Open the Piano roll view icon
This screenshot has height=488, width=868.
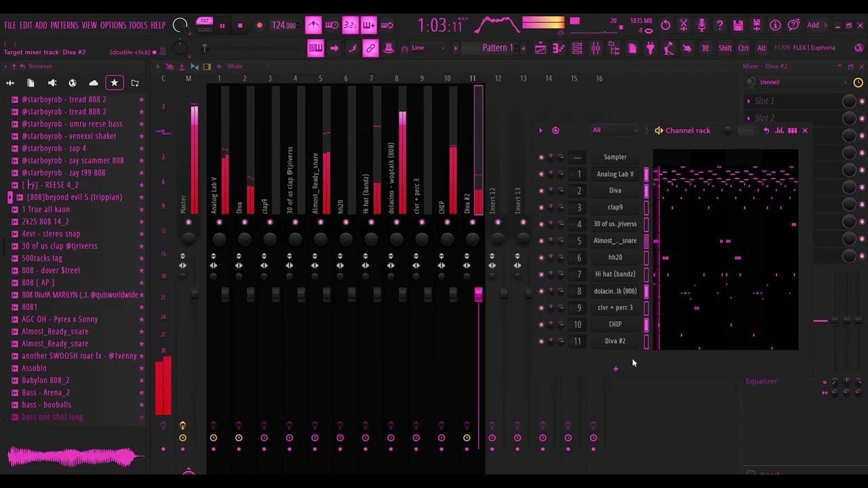point(559,48)
